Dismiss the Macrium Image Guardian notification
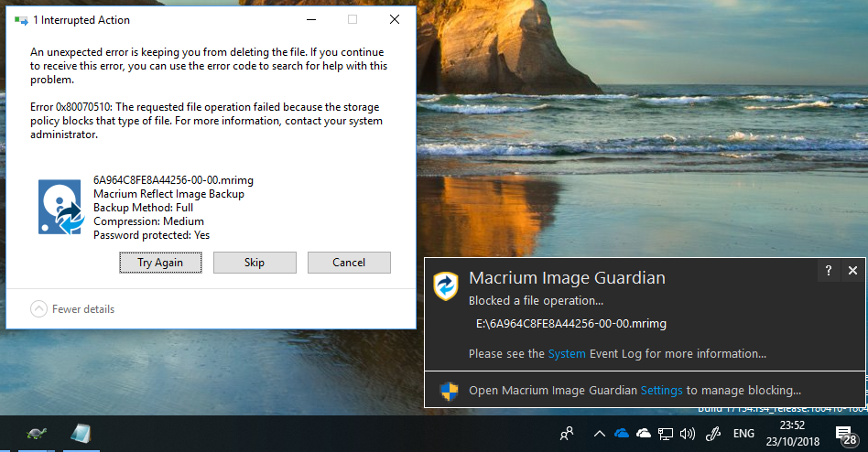Screen dimensions: 868x452 [852, 270]
